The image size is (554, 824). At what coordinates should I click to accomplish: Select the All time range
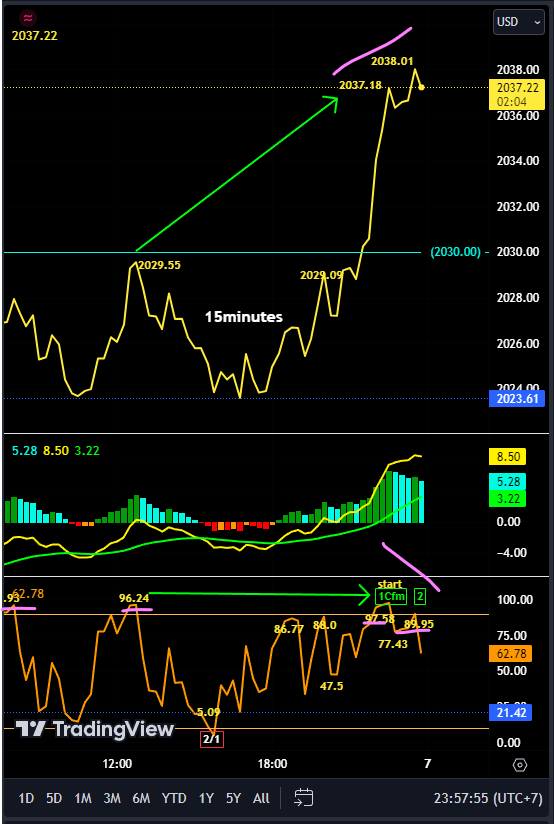261,798
